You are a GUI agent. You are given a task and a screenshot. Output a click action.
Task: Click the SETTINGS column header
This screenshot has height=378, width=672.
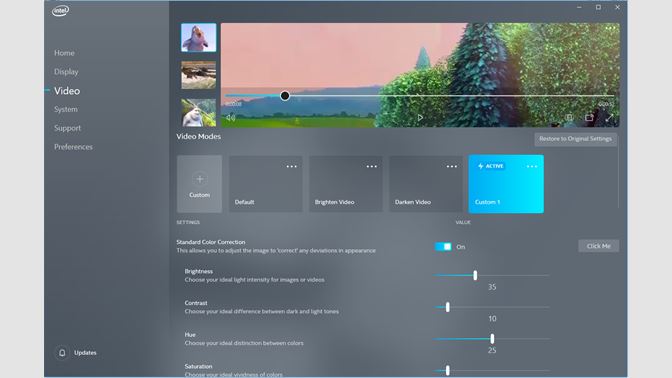[188, 222]
